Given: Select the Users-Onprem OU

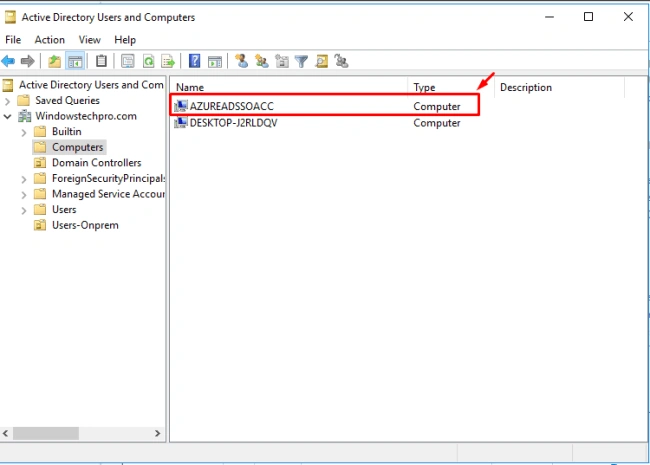Looking at the screenshot, I should click(x=85, y=225).
